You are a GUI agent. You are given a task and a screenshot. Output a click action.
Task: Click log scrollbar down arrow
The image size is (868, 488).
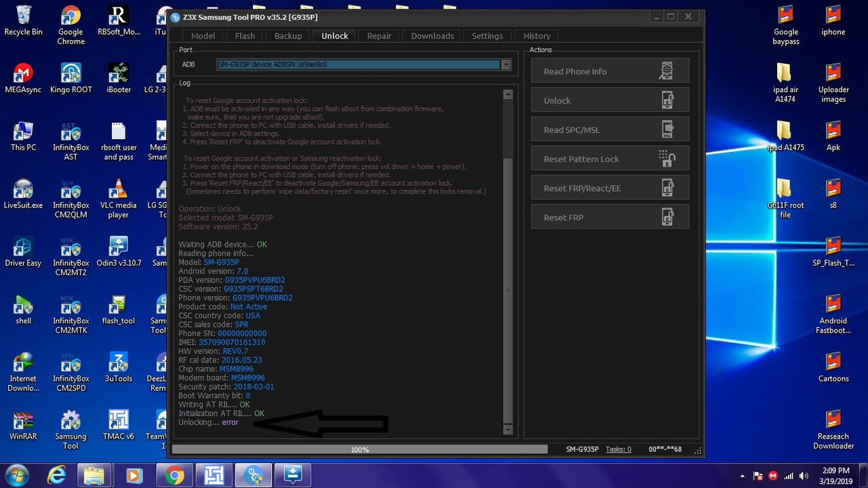pos(508,430)
